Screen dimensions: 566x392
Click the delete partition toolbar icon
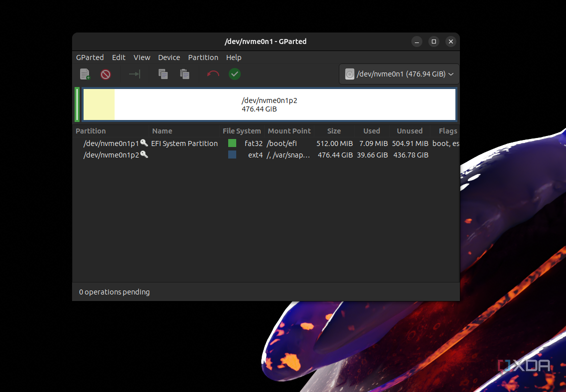point(106,74)
